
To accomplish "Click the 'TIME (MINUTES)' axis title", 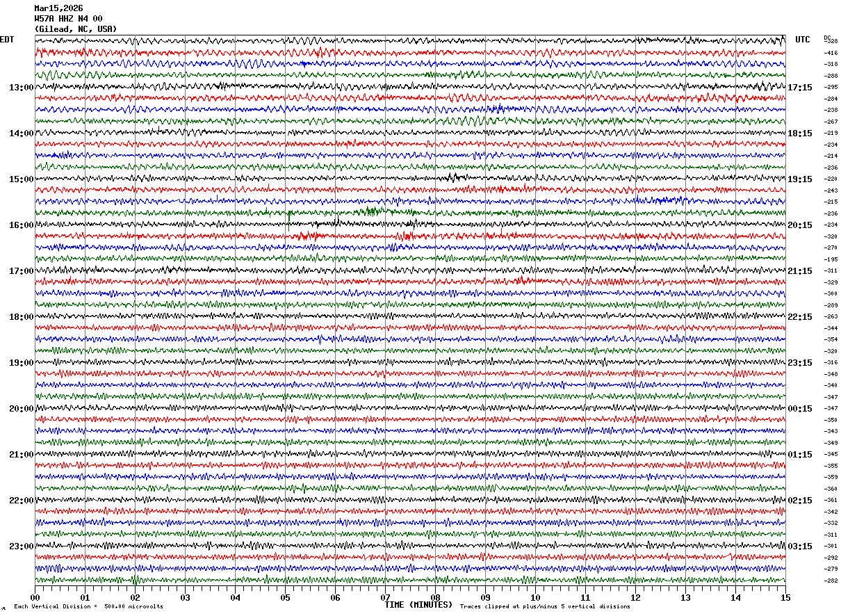I will 418,605.
